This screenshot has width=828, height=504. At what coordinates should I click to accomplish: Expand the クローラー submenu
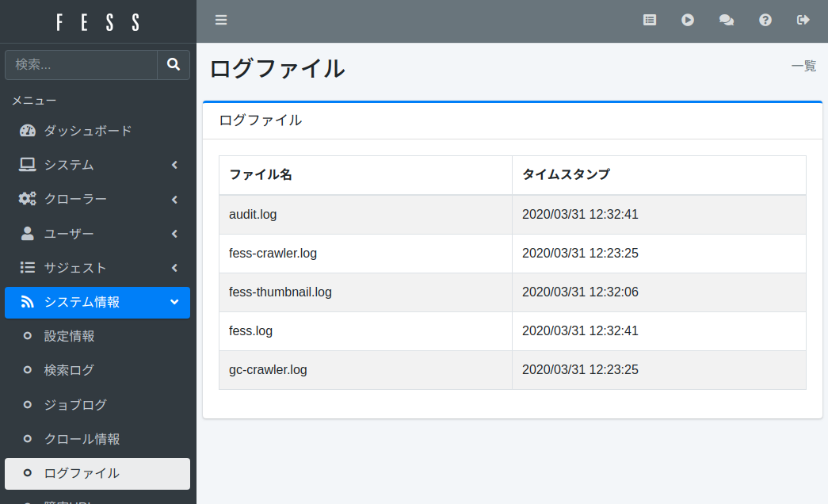click(97, 199)
